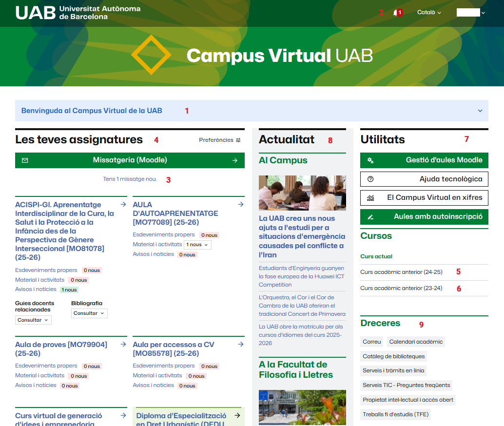This screenshot has height=426, width=504.
Task: Click arrow next to Curs virtual de generació d'idees
Action: click(123, 415)
